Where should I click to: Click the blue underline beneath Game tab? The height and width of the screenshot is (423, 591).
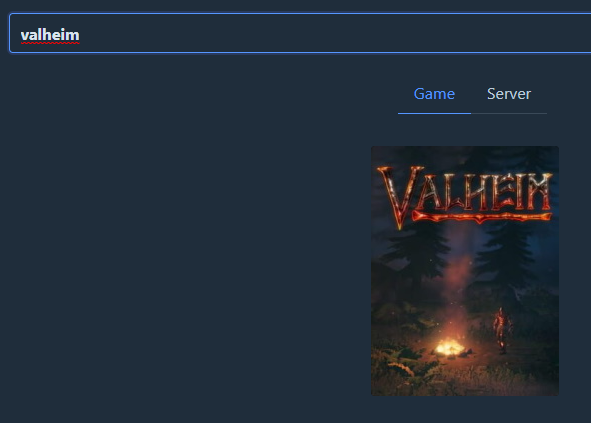click(x=434, y=113)
